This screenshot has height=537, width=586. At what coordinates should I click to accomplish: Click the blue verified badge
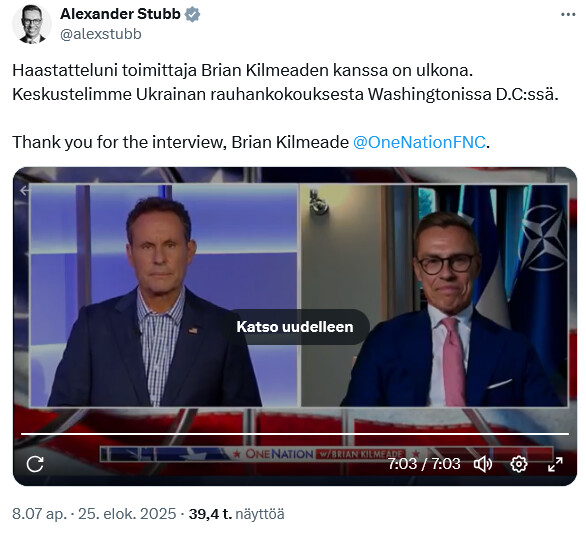click(x=192, y=15)
